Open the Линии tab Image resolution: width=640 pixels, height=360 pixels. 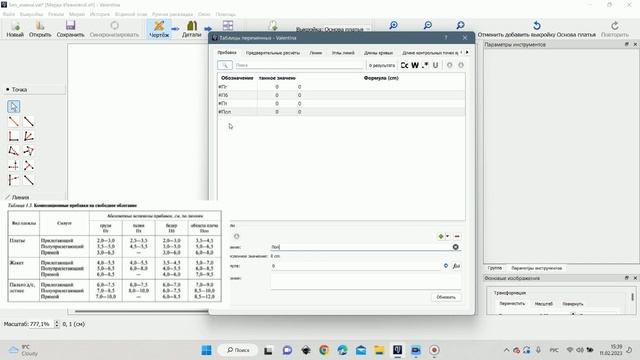(316, 53)
